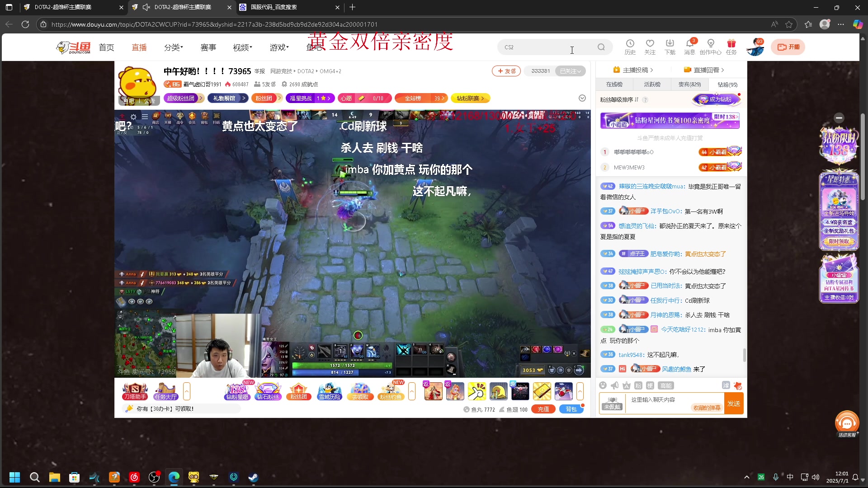Screen dimensions: 868x488
Task: Open the emoji picker in chat
Action: point(603,385)
